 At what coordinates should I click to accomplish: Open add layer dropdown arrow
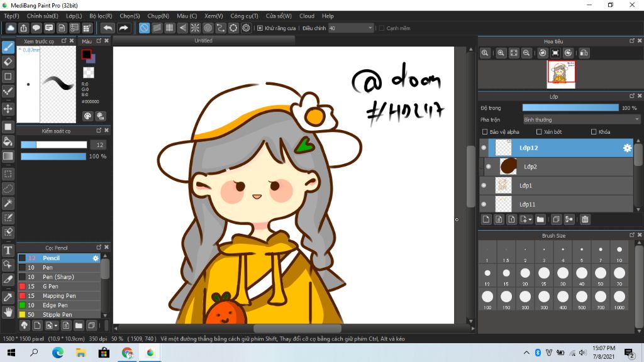(x=530, y=219)
